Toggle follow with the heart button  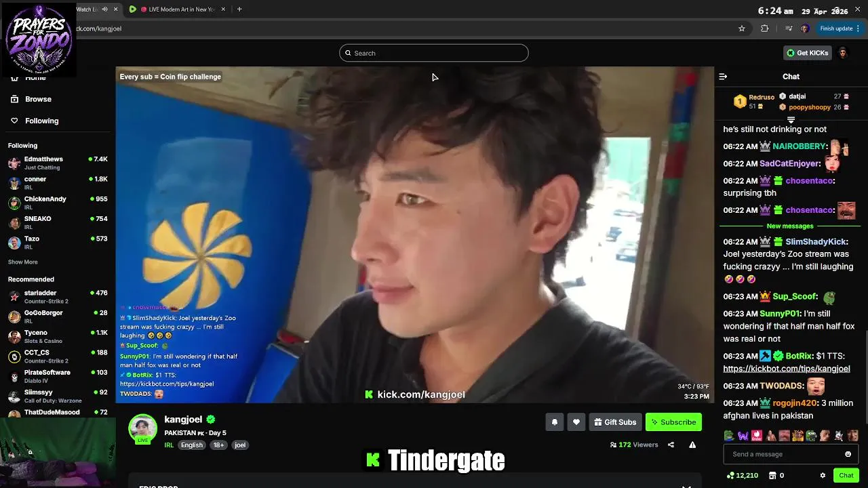(x=576, y=422)
